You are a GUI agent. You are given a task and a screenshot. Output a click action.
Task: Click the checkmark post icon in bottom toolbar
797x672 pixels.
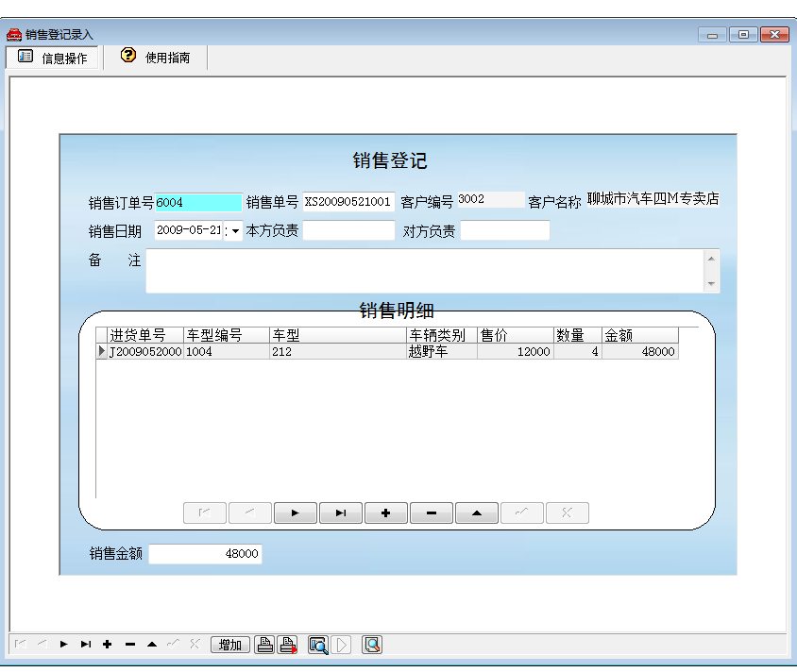[174, 644]
